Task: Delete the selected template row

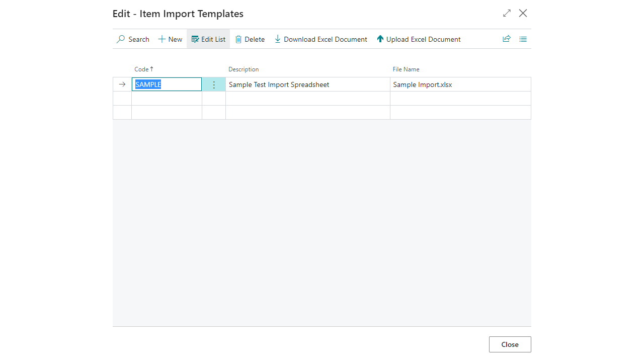Action: (250, 39)
